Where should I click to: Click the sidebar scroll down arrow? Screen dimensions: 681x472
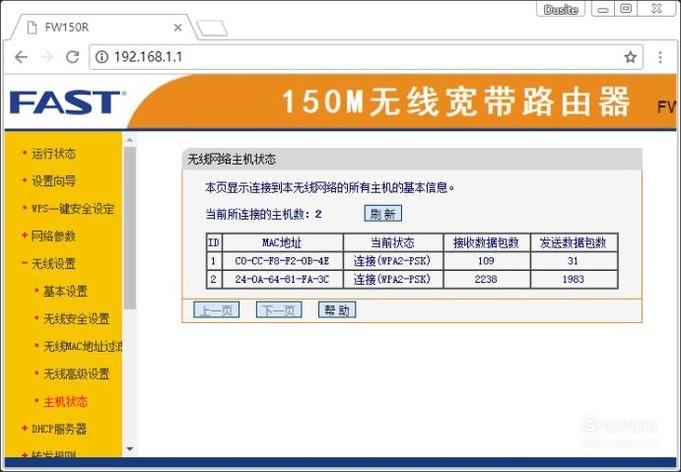[129, 449]
